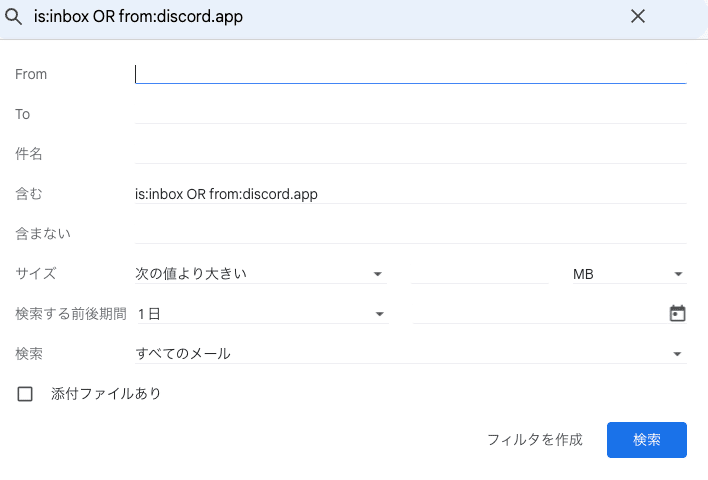Clear search with the X icon
Viewport: 708px width, 480px height.
pos(638,17)
